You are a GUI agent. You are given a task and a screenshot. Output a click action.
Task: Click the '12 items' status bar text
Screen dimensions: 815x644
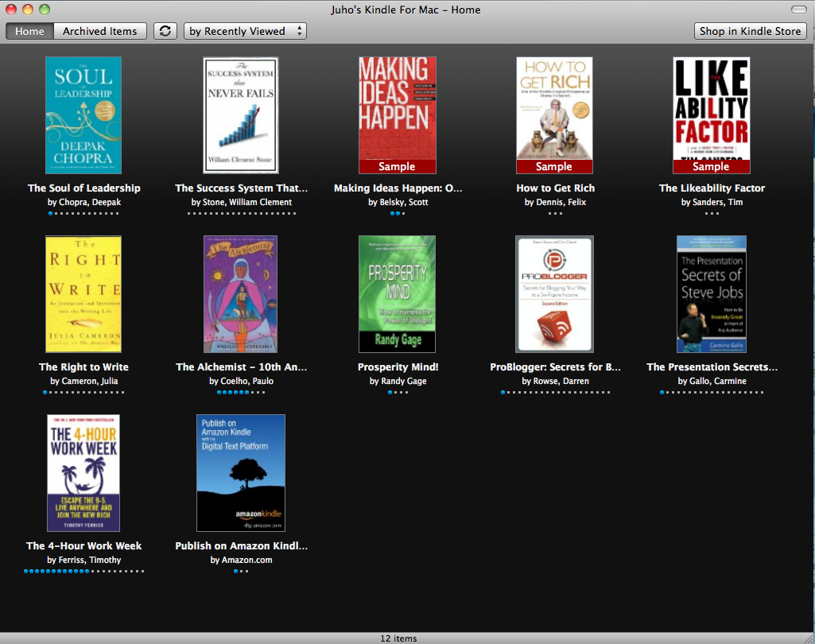tap(398, 638)
